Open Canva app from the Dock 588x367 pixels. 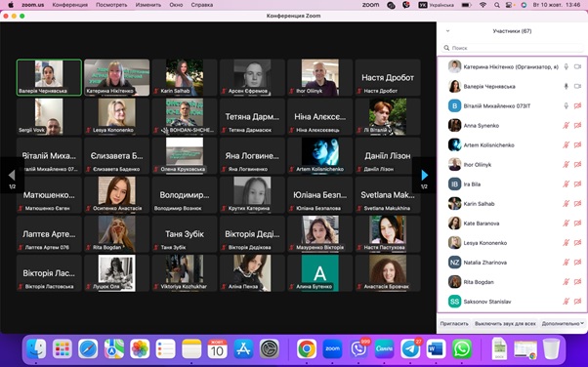pyautogui.click(x=385, y=348)
